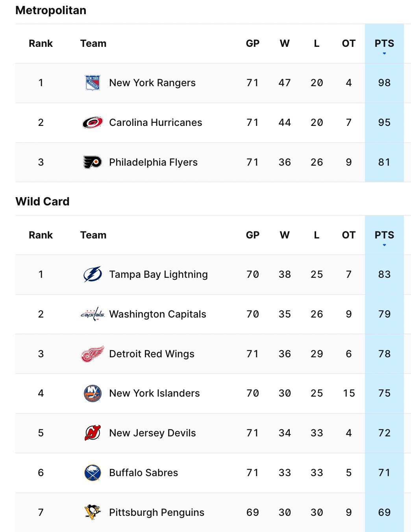The width and height of the screenshot is (411, 532).
Task: Click the New Jersey Devils logo
Action: [x=92, y=433]
